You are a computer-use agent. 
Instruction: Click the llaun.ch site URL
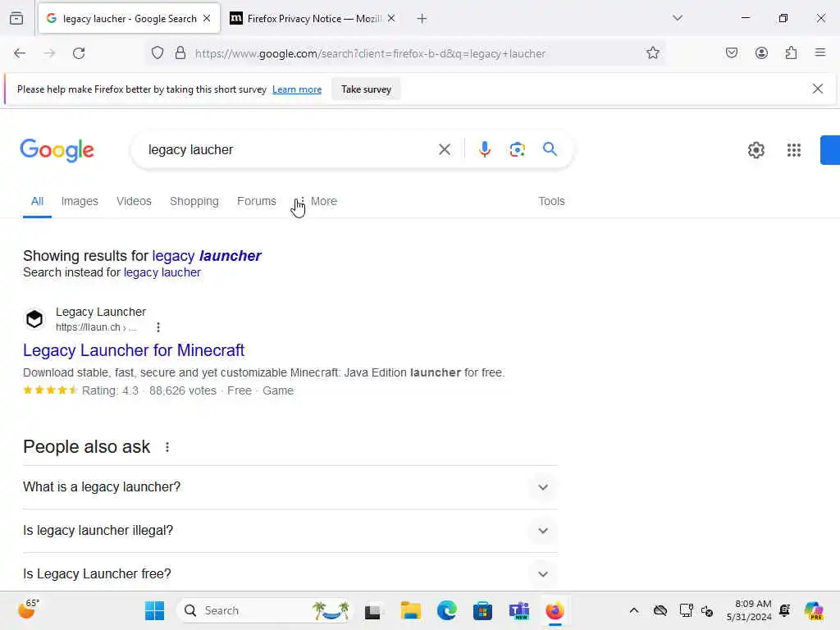[97, 327]
